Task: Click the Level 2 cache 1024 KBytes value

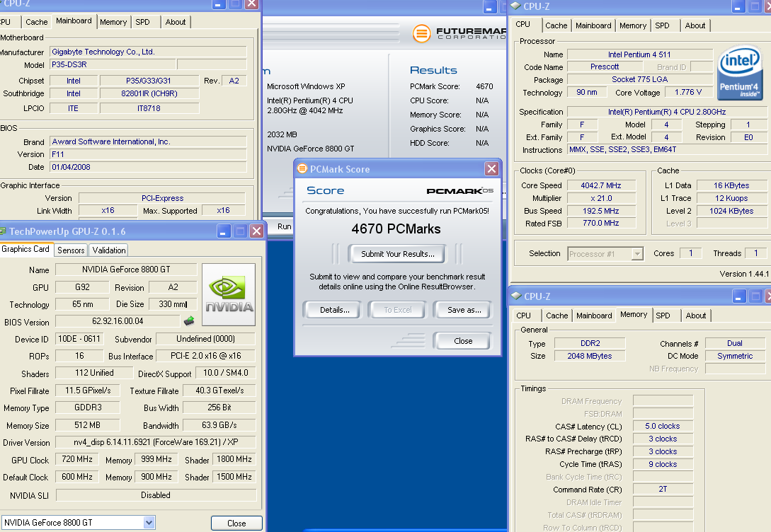Action: pyautogui.click(x=731, y=210)
